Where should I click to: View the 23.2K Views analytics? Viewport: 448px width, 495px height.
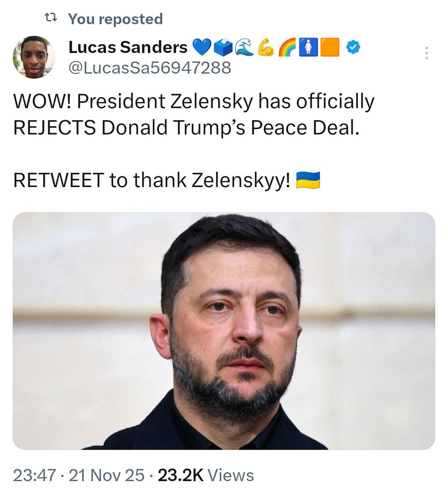tap(205, 476)
